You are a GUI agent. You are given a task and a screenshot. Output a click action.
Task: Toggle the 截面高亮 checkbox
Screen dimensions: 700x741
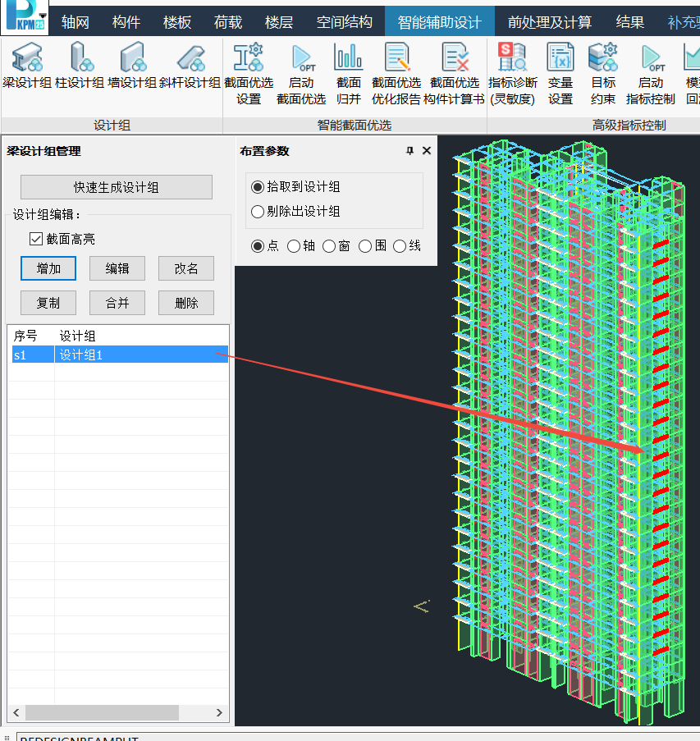coord(35,239)
